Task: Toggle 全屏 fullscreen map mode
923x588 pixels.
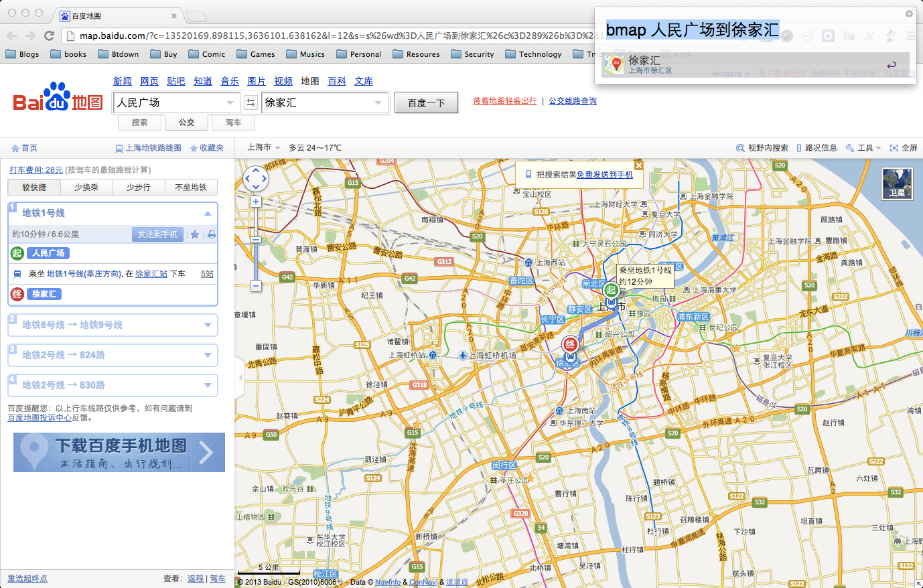Action: coord(904,148)
